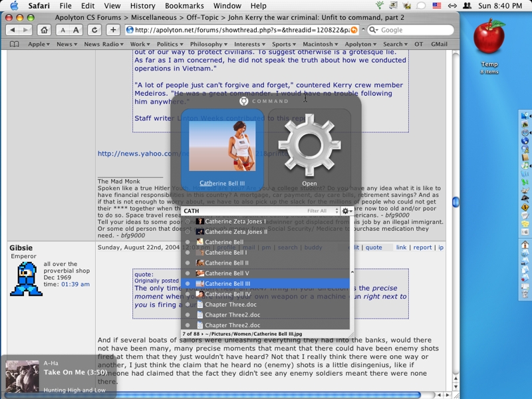Open the Bookmarks menu

click(x=184, y=6)
